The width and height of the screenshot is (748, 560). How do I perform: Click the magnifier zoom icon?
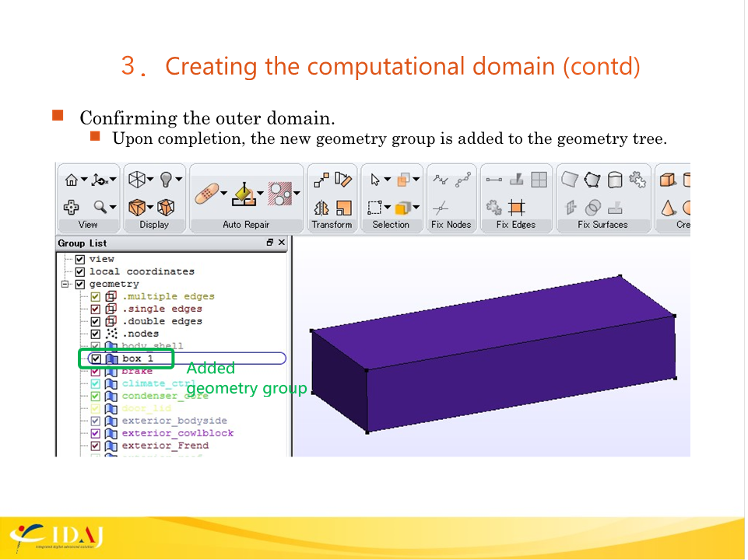pos(100,207)
